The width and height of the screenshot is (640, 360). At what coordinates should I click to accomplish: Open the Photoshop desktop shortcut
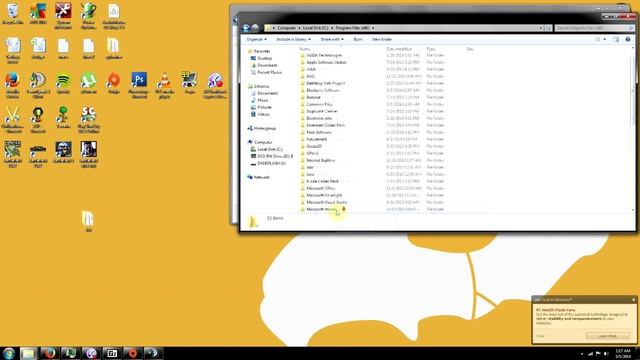139,85
